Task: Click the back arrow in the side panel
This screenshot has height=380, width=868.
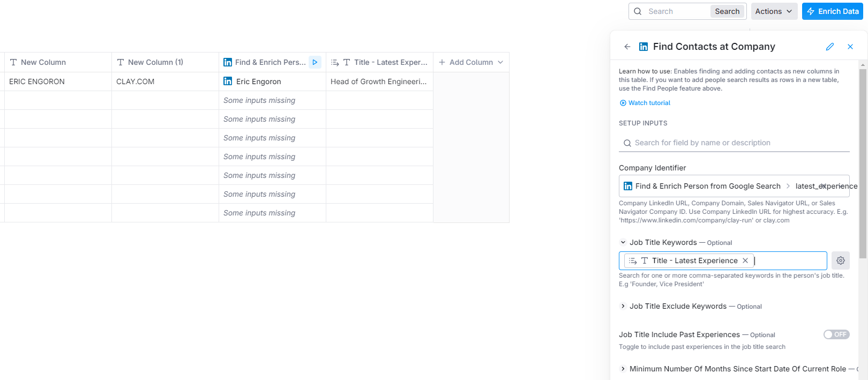Action: coord(627,47)
